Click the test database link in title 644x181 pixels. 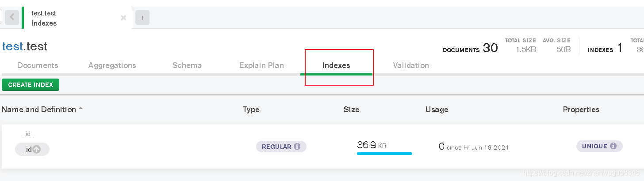11,46
